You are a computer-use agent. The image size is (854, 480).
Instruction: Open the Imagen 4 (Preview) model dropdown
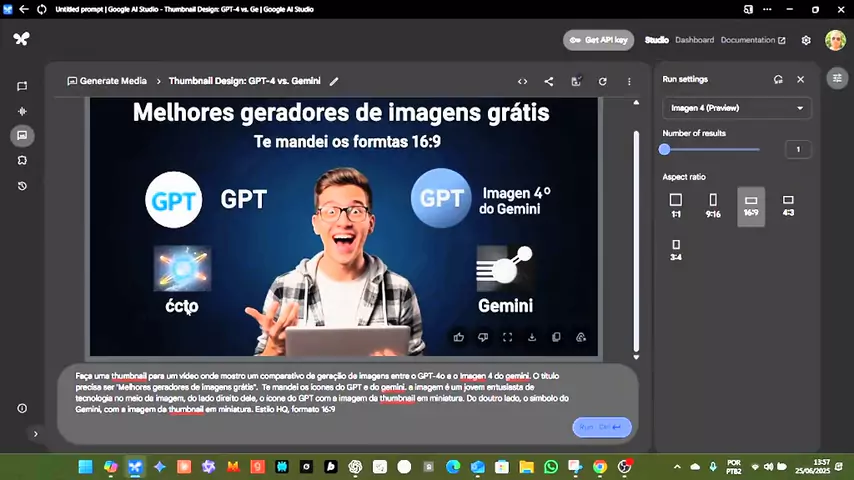[737, 108]
